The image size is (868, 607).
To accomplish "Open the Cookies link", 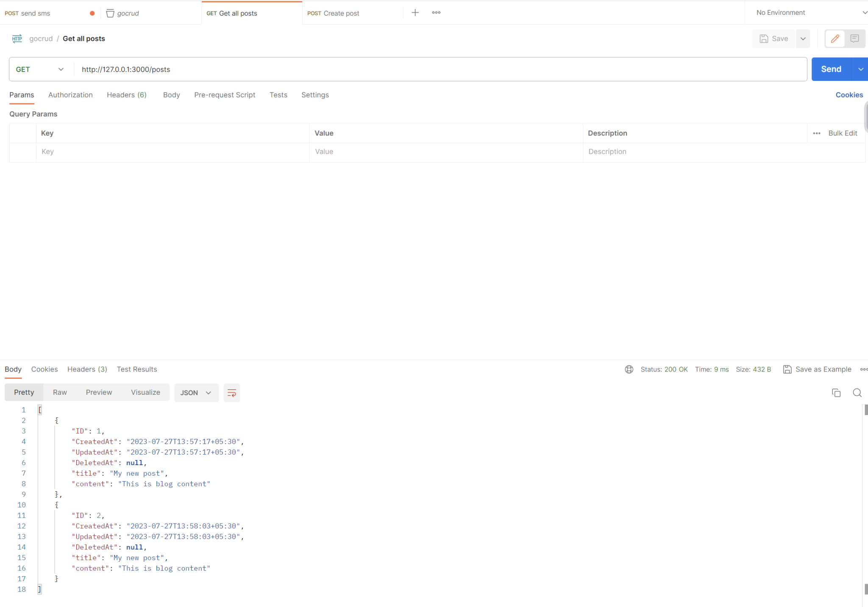I will (x=849, y=95).
